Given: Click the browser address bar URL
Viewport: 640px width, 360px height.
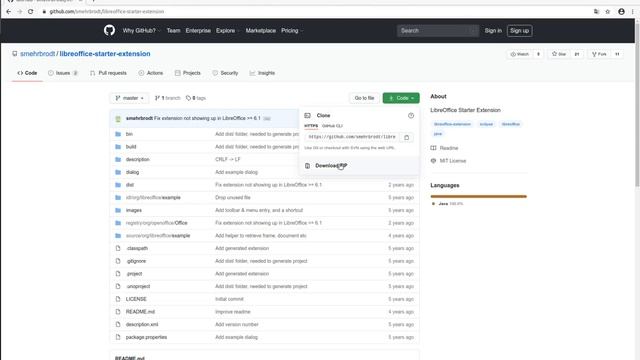Looking at the screenshot, I should click(107, 11).
